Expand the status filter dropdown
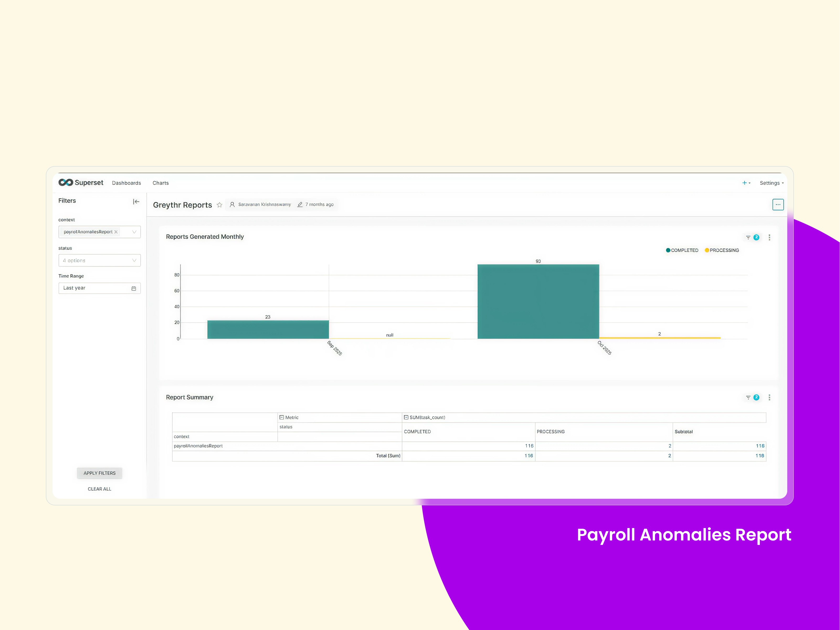The width and height of the screenshot is (840, 630). (x=99, y=261)
